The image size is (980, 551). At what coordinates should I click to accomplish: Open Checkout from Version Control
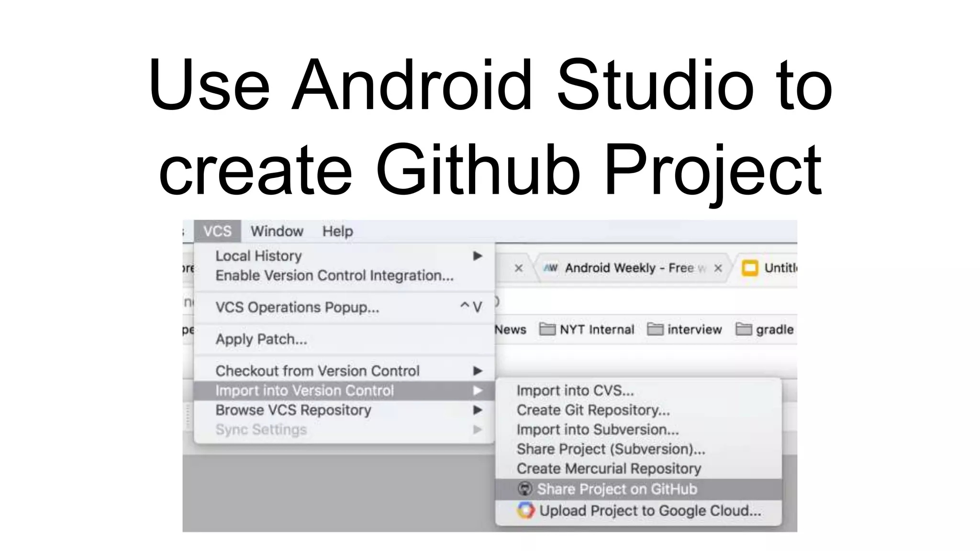pyautogui.click(x=344, y=371)
